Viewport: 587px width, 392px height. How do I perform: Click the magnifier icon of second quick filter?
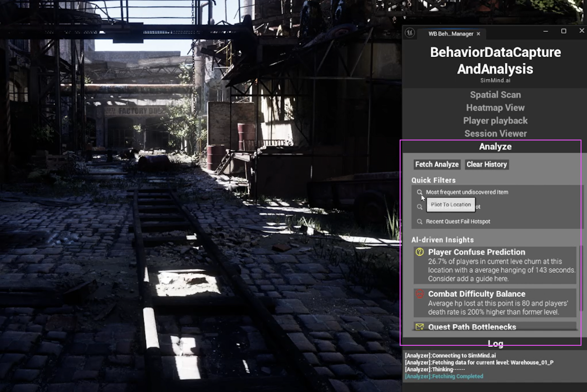(419, 207)
